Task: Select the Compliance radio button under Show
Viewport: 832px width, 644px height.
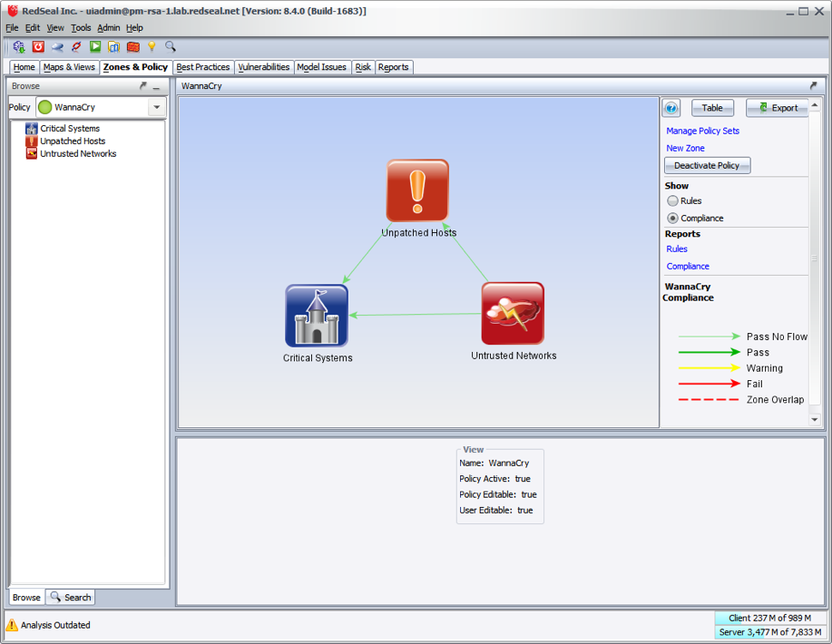Action: pos(673,218)
